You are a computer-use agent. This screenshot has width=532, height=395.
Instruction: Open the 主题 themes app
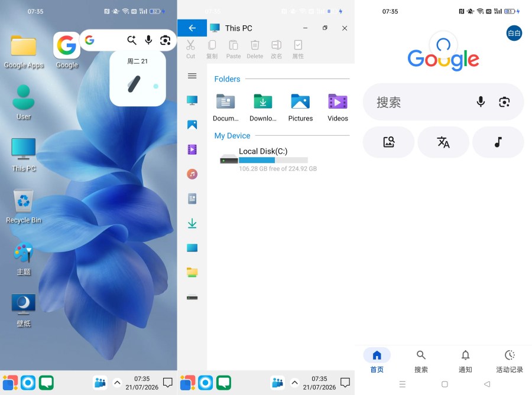coord(24,259)
